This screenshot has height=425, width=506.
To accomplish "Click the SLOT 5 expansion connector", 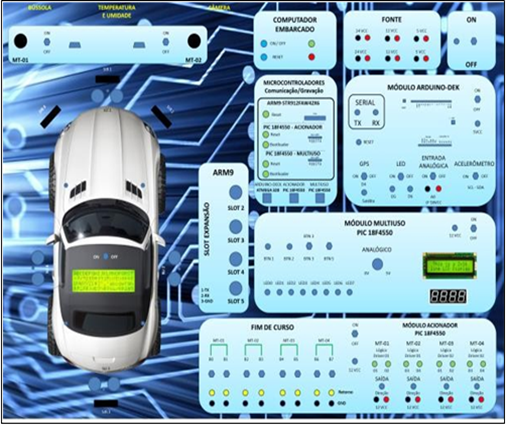I will 236,288.
